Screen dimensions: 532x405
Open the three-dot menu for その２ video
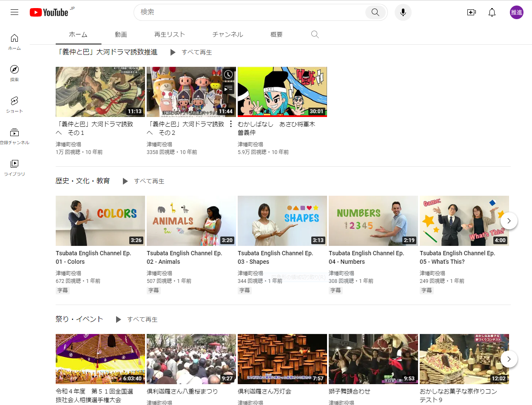click(x=231, y=124)
